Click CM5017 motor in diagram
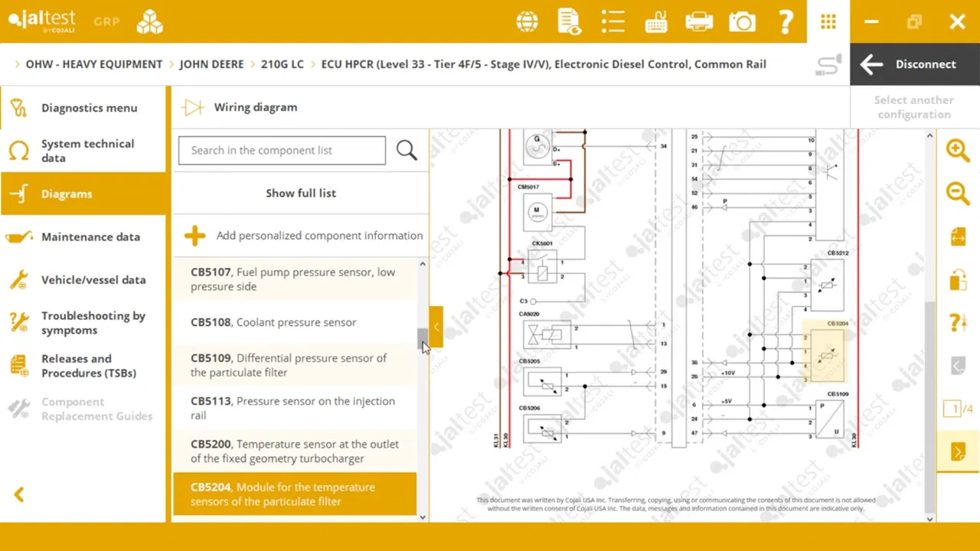Image resolution: width=980 pixels, height=551 pixels. tap(536, 210)
